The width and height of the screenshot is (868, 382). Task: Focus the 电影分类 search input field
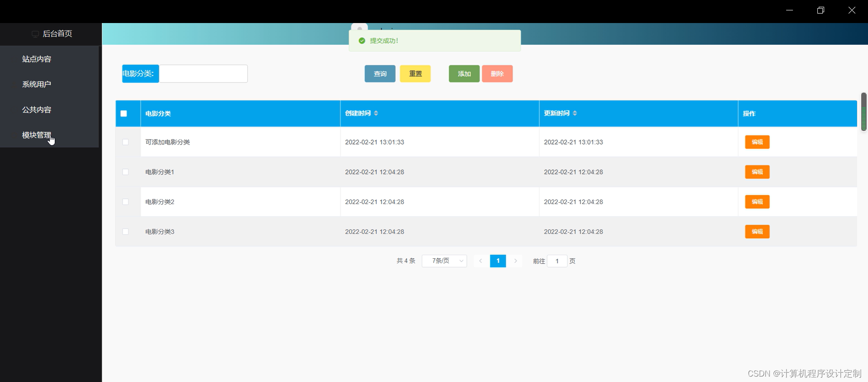pyautogui.click(x=203, y=74)
